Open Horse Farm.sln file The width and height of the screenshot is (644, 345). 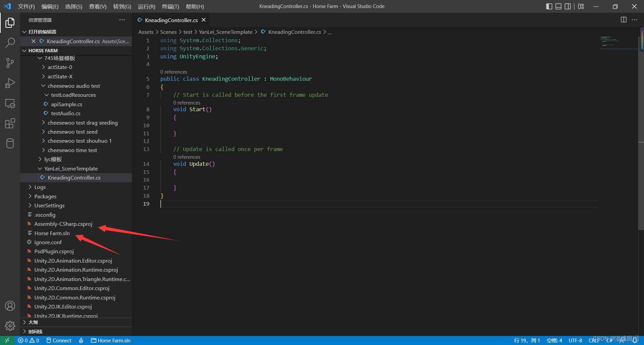tap(76, 233)
